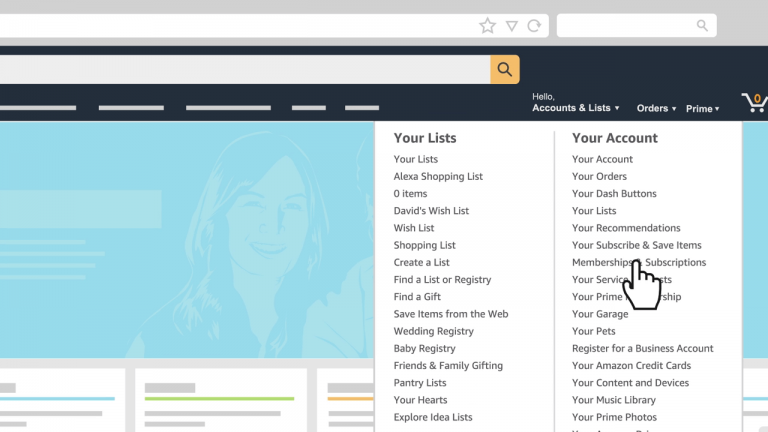This screenshot has height=432, width=768.
Task: Select 0 items link
Action: (x=410, y=193)
